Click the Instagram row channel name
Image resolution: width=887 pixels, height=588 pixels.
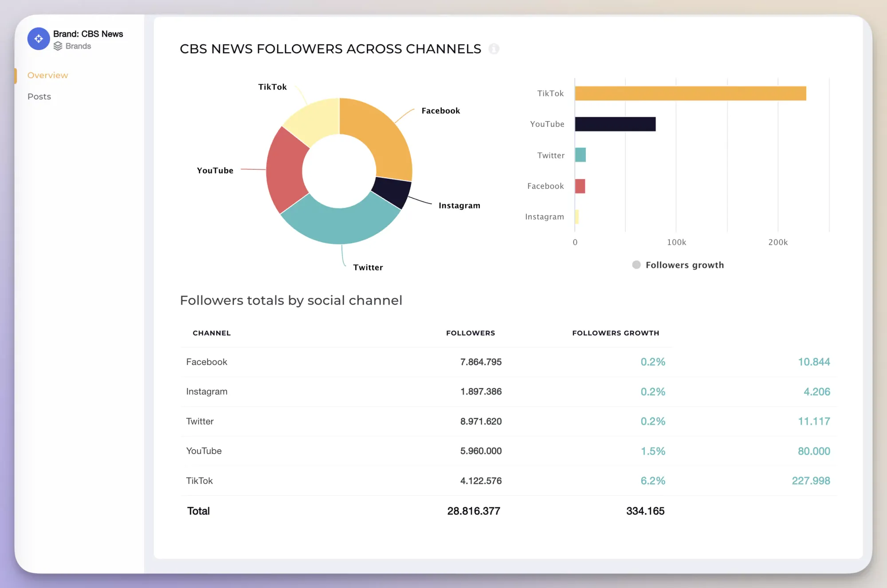click(x=207, y=392)
